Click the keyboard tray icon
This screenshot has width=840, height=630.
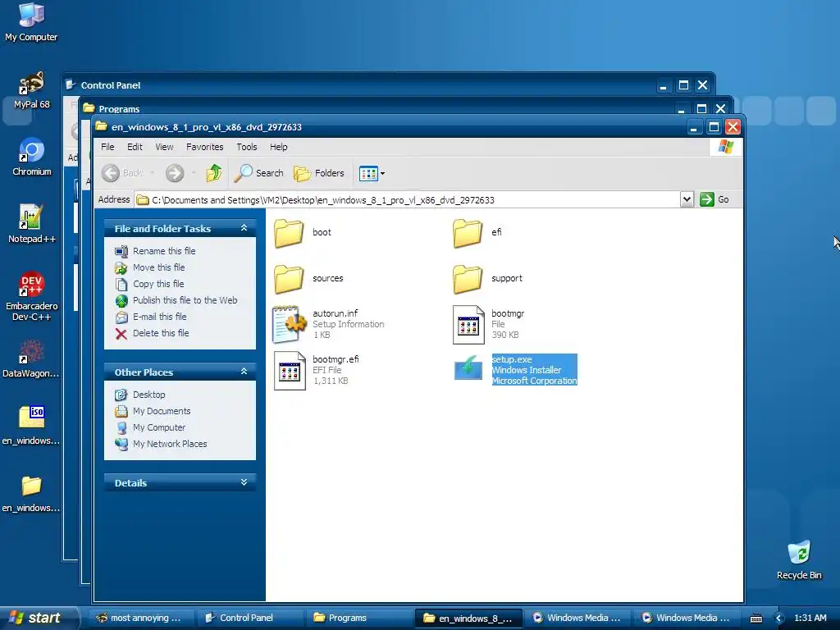coord(756,619)
